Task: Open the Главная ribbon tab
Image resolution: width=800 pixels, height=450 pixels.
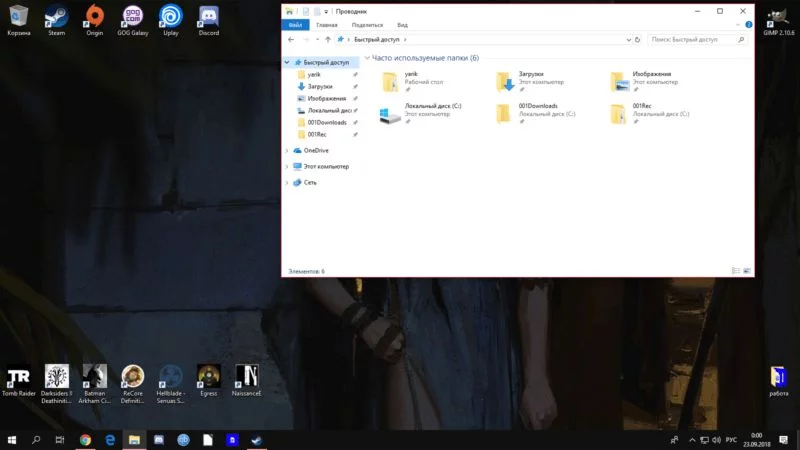Action: (x=327, y=24)
